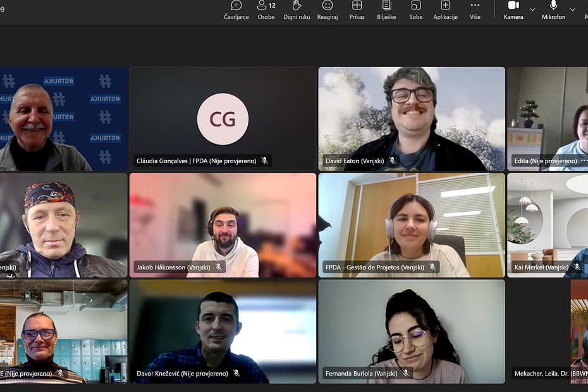Screen dimensions: 588x392
Task: Expand the camera options arrow next to Kamera
Action: (532, 9)
